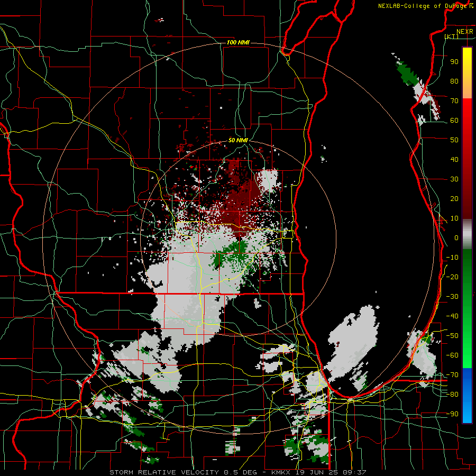
Task: Click the 90 value on the velocity scale
Action: pos(454,62)
